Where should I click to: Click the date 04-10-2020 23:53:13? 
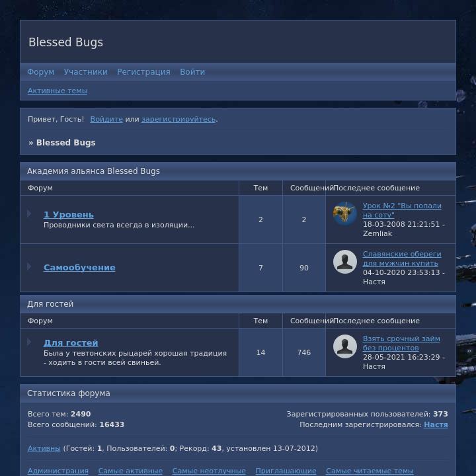(401, 272)
